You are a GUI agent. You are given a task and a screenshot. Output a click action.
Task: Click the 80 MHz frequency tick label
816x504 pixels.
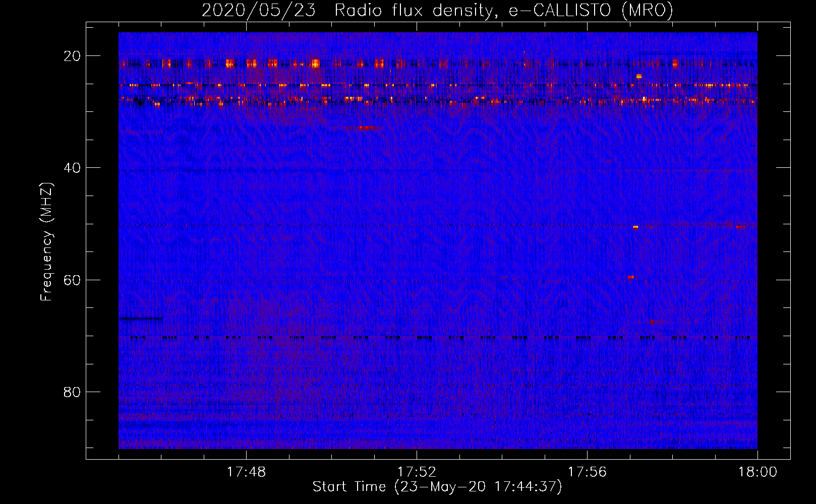click(72, 392)
